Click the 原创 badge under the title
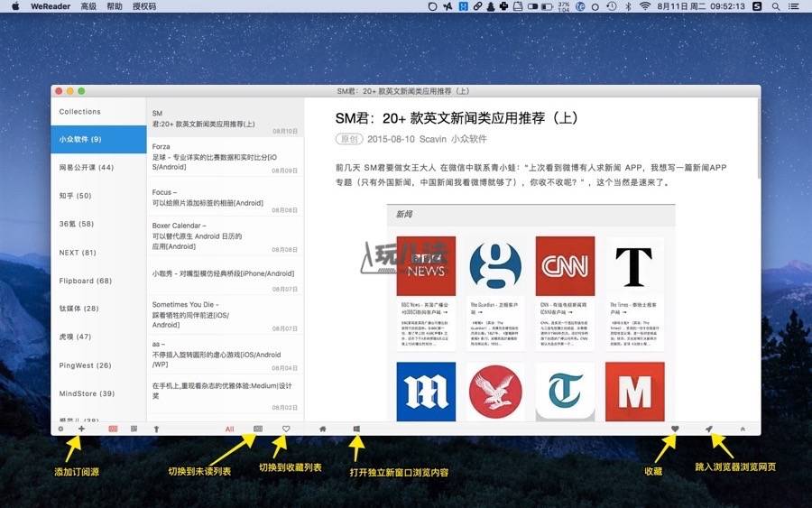Screen dimensions: 812x508 349,139
